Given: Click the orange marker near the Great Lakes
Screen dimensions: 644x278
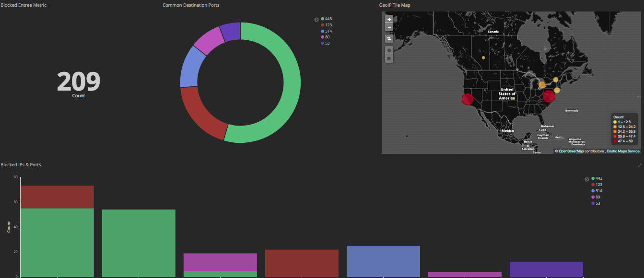Looking at the screenshot, I should click(x=542, y=85).
